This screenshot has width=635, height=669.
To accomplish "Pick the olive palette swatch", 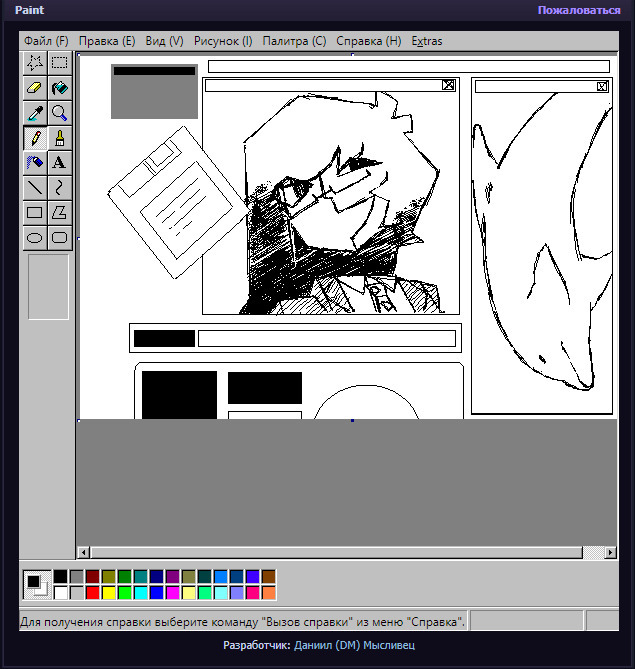I will click(x=108, y=576).
